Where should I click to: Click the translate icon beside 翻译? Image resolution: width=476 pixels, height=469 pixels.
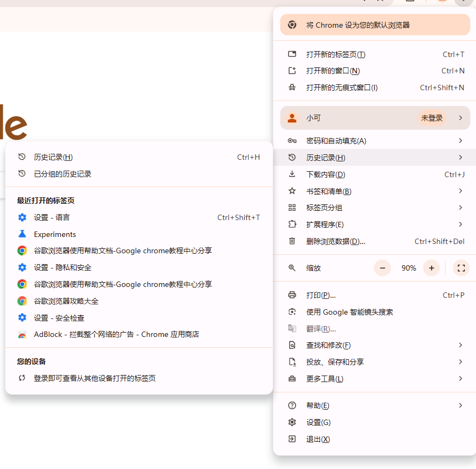pyautogui.click(x=292, y=328)
